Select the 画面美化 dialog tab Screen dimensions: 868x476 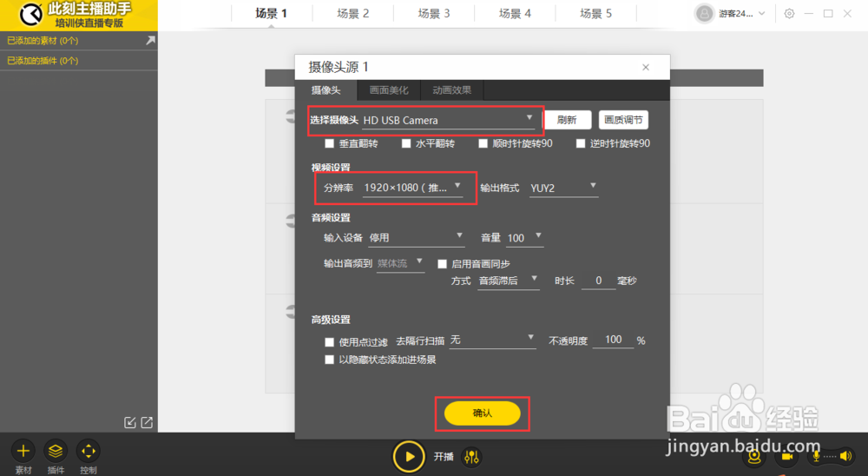point(389,89)
